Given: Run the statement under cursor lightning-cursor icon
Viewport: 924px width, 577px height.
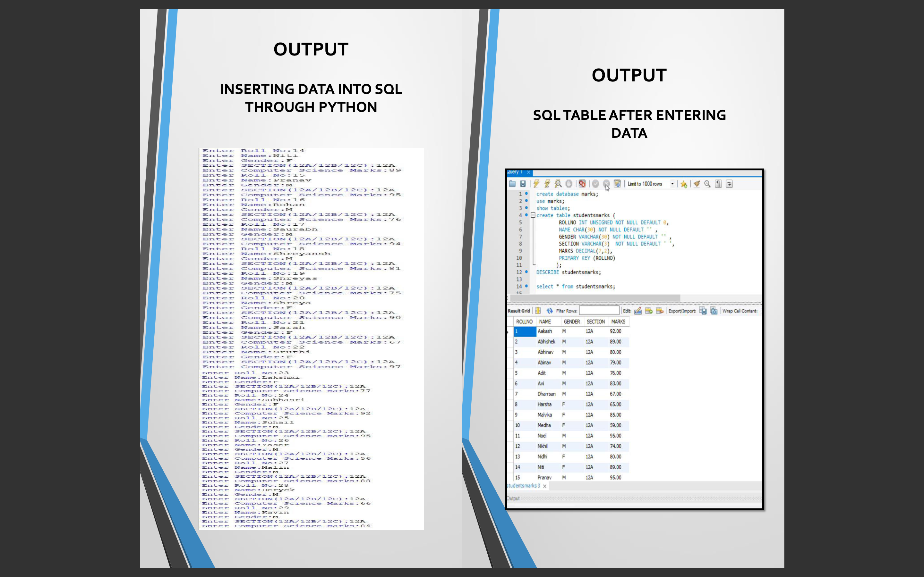Looking at the screenshot, I should 547,184.
